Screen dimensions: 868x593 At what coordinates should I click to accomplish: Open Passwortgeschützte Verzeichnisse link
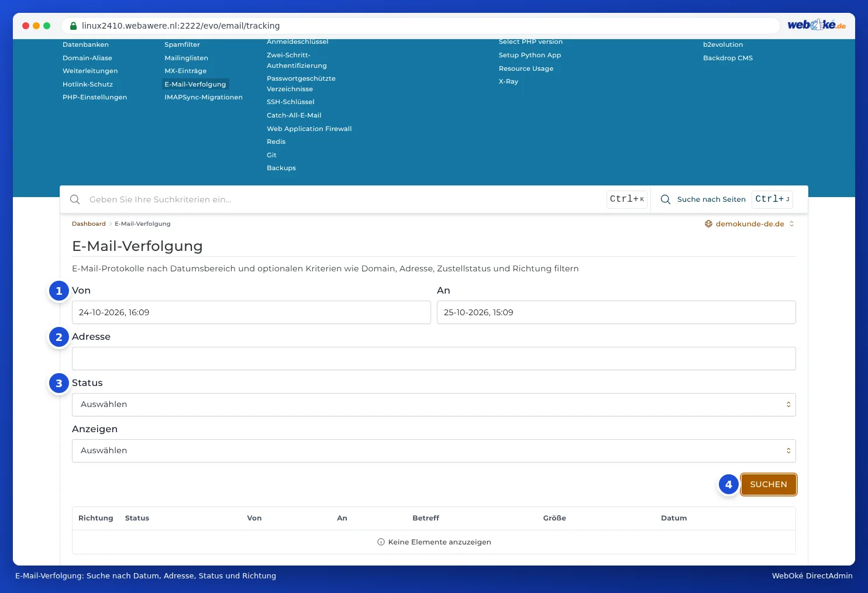[x=301, y=84]
